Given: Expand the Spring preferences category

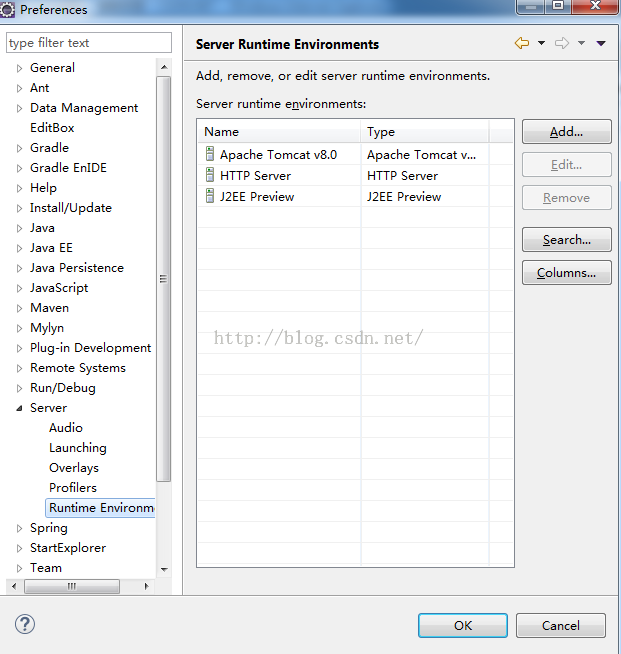Looking at the screenshot, I should pyautogui.click(x=19, y=528).
